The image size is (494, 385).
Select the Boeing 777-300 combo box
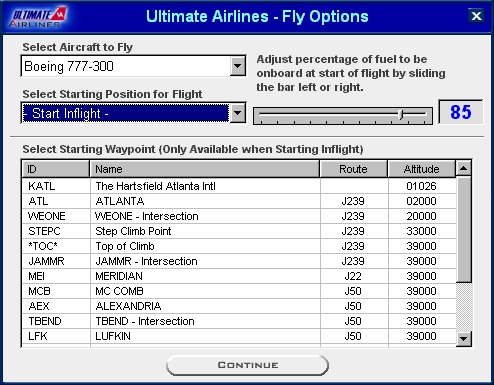(x=133, y=66)
